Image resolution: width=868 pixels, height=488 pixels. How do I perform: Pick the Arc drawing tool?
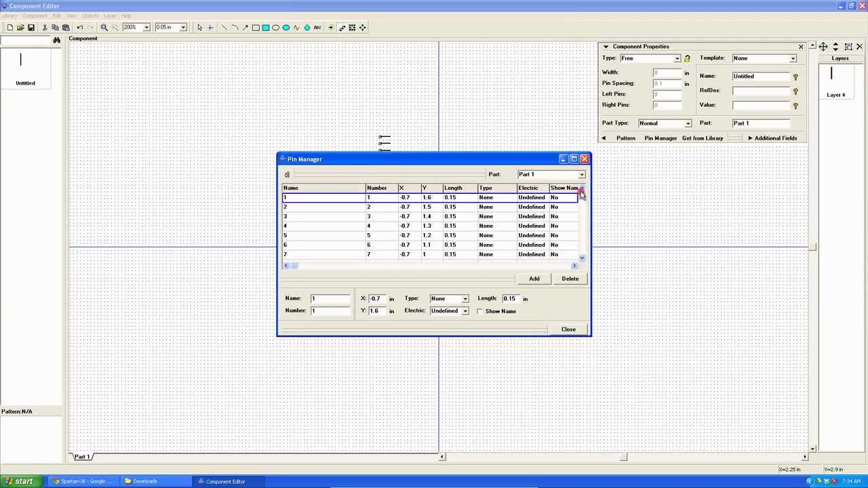[x=235, y=27]
